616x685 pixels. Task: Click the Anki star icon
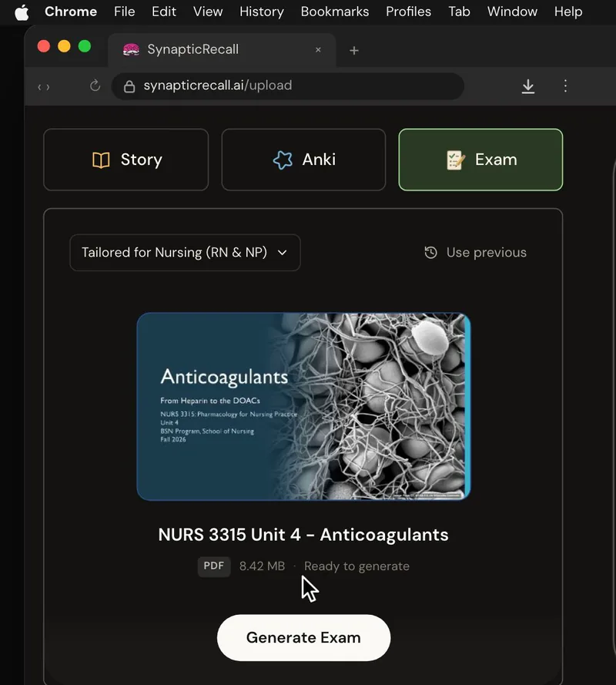pyautogui.click(x=283, y=160)
